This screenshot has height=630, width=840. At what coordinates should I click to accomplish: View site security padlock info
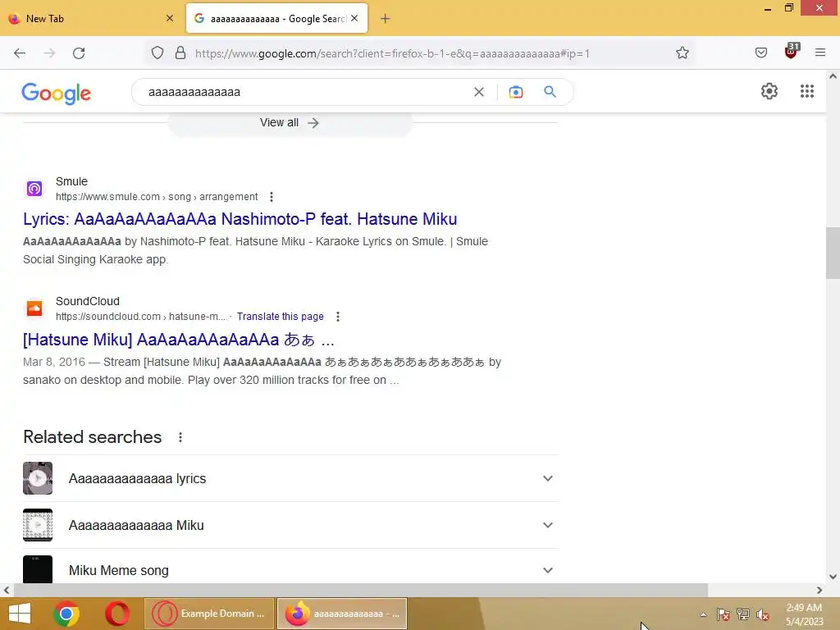(180, 53)
